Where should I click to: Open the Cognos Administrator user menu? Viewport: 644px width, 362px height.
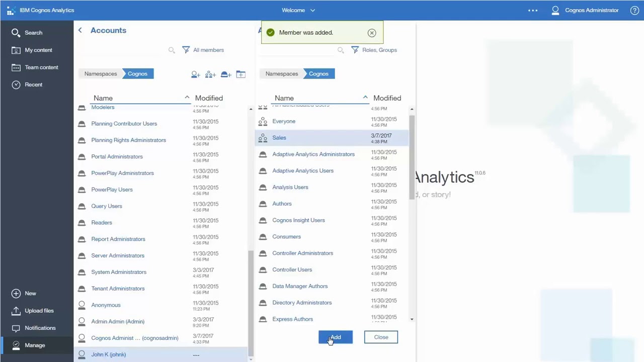coord(585,10)
